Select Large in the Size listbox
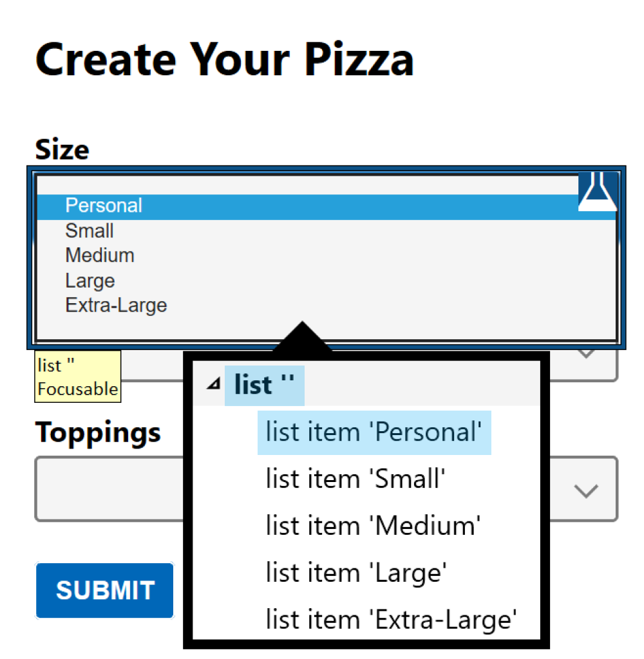644x659 pixels. click(90, 281)
